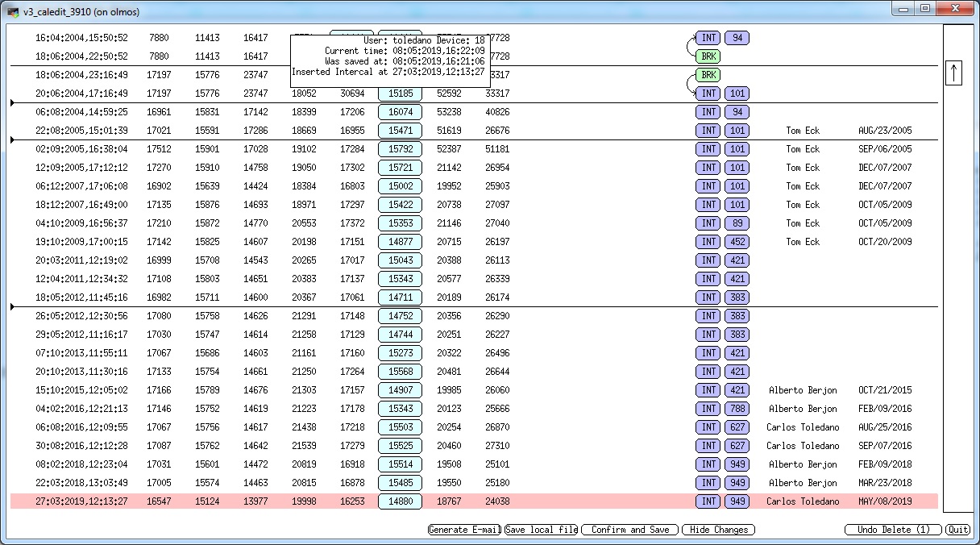Click Tom Eck in OCT/20/2009 row
This screenshot has width=980, height=545.
pos(803,242)
